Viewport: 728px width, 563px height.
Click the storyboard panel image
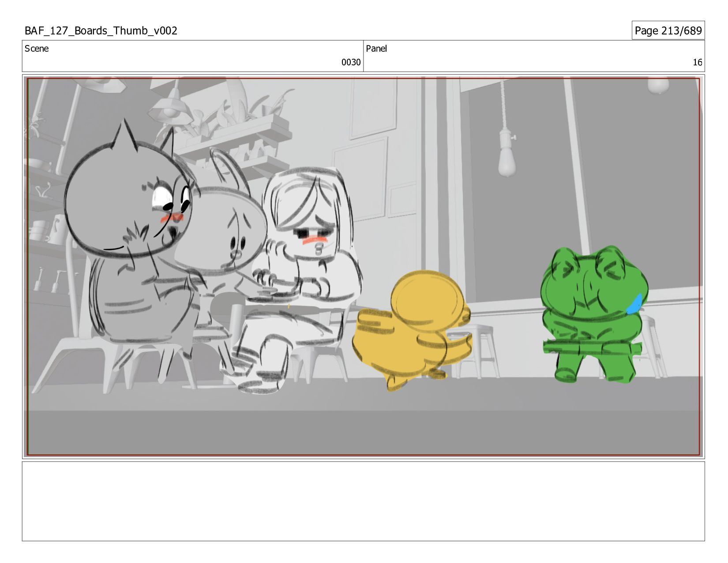(x=364, y=267)
